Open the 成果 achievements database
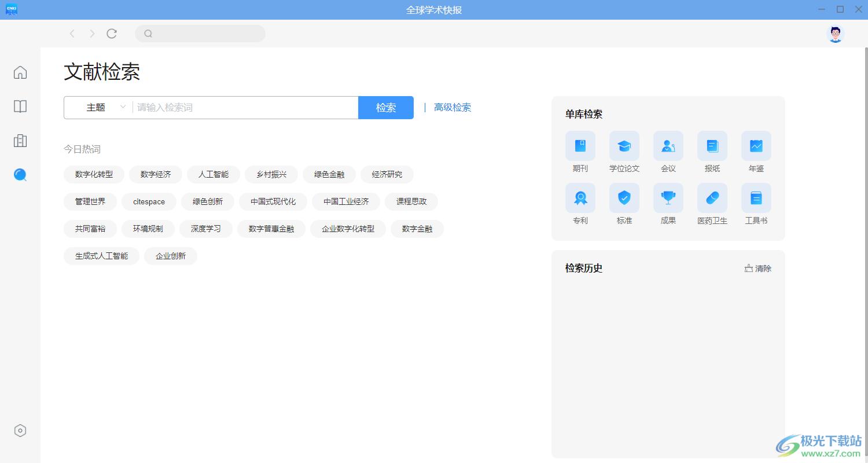Screen dimensions: 868x463 (x=668, y=197)
